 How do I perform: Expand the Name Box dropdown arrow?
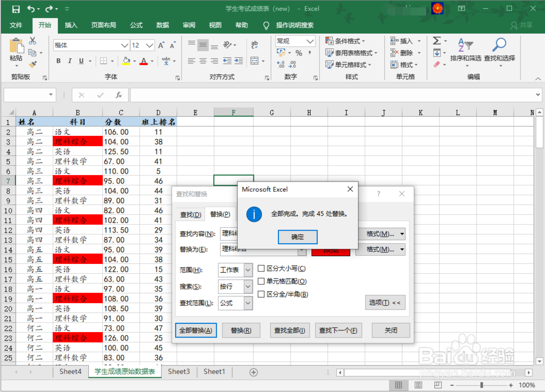(51, 95)
